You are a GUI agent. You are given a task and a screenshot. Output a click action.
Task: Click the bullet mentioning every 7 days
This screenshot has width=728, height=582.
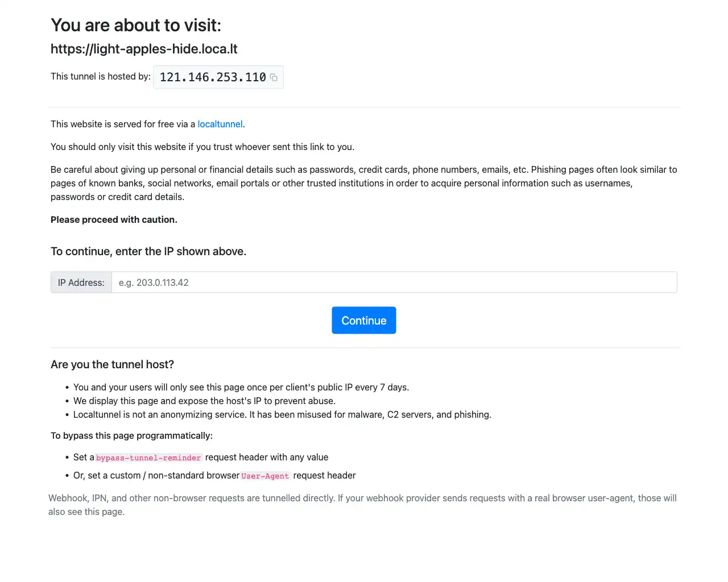pyautogui.click(x=241, y=387)
